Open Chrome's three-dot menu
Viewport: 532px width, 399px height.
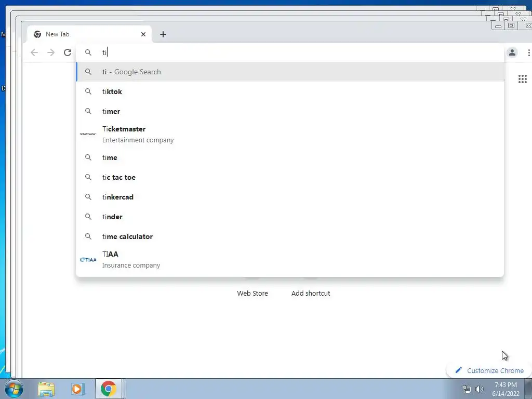pos(528,52)
